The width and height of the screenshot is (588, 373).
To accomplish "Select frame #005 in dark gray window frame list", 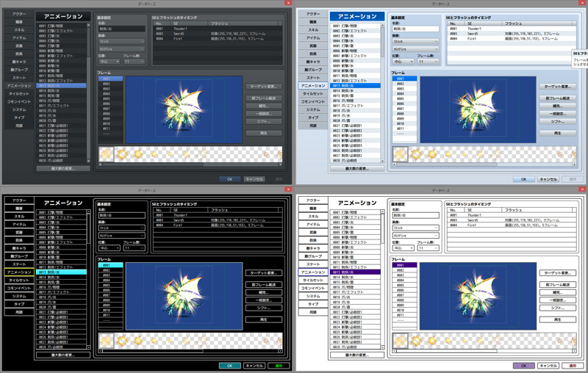I will [111, 99].
